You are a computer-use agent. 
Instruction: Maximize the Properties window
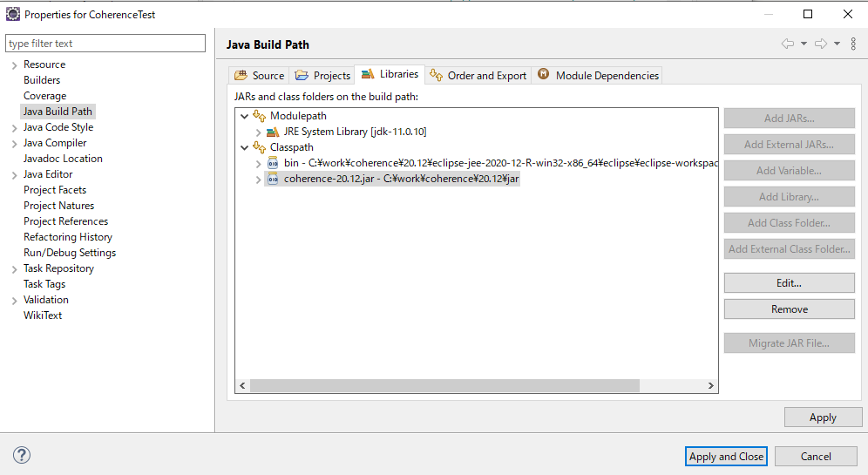pyautogui.click(x=808, y=14)
